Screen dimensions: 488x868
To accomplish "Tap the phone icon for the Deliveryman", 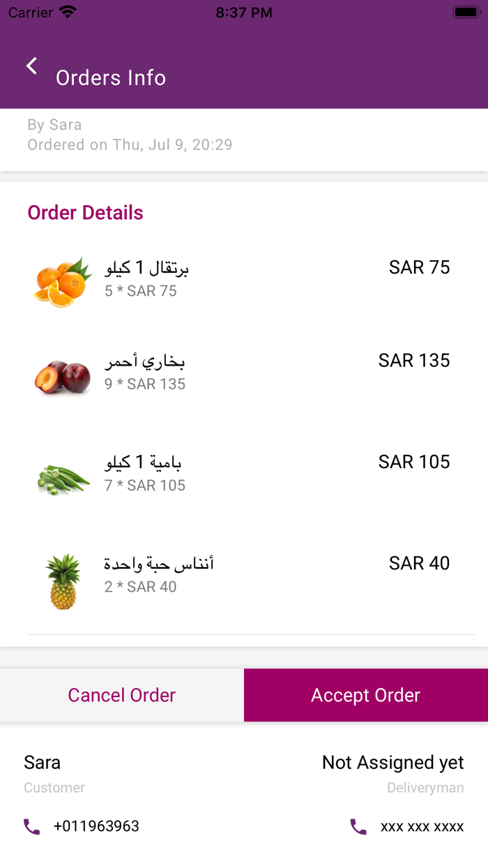I will (x=358, y=825).
